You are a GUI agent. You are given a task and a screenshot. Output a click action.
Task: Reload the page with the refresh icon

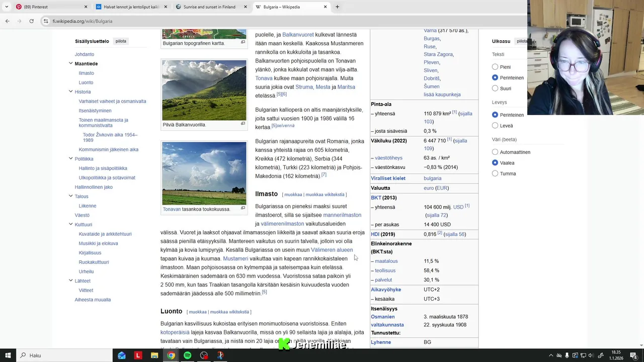coord(31,21)
